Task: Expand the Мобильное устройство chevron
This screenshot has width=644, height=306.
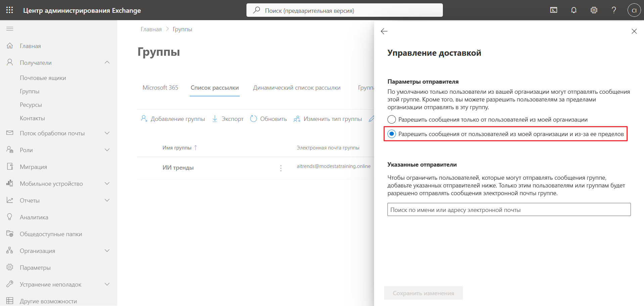Action: coord(107,183)
